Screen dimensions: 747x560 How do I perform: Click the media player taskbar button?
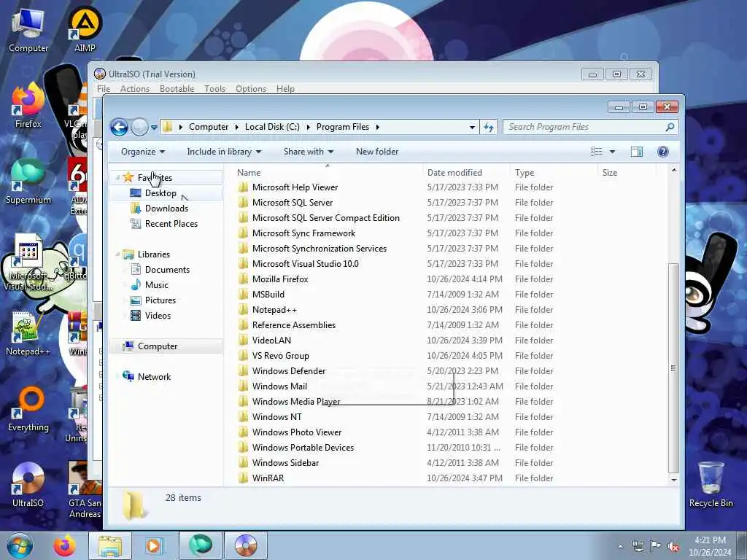(x=154, y=545)
